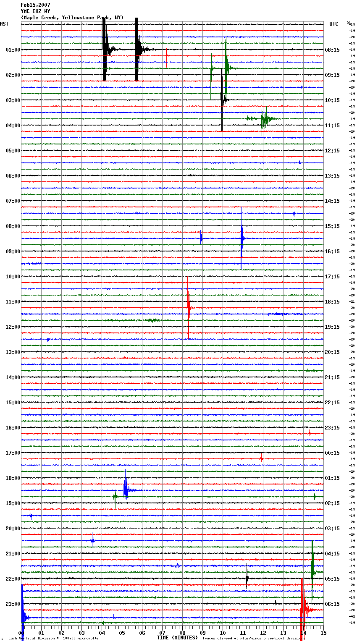Select the '09:00' MST row label

click(x=13, y=251)
